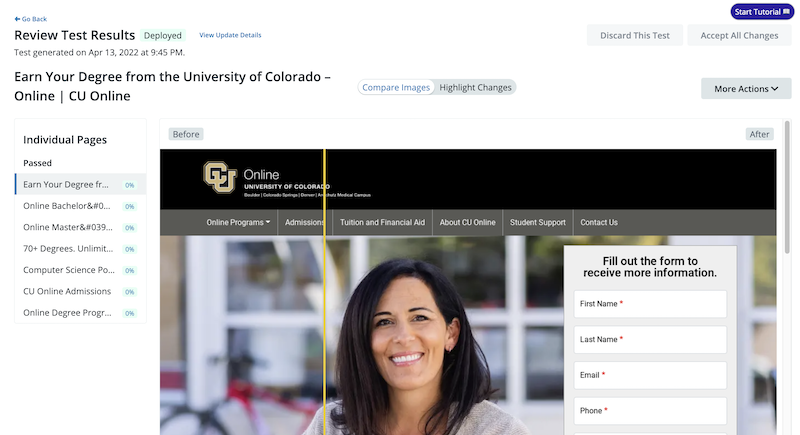Open the View Update Details link
Image resolution: width=800 pixels, height=435 pixels.
tap(230, 35)
